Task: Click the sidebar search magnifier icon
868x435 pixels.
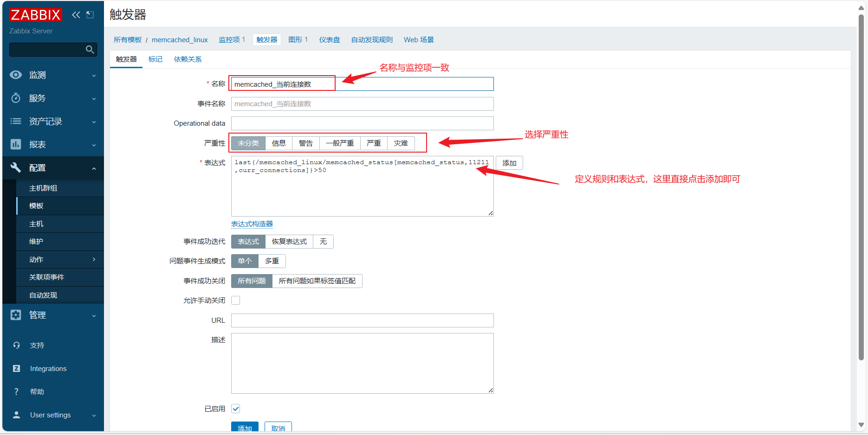Action: tap(90, 50)
